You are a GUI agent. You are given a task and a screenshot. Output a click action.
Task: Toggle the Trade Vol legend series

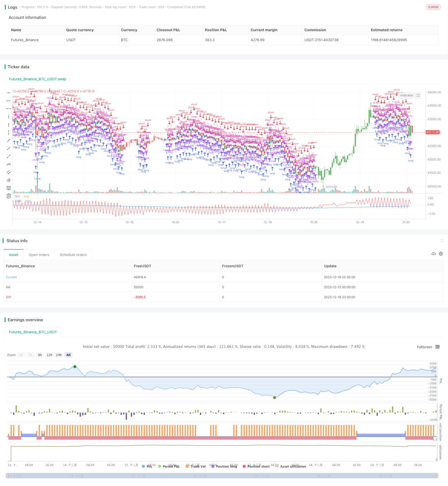click(x=195, y=466)
